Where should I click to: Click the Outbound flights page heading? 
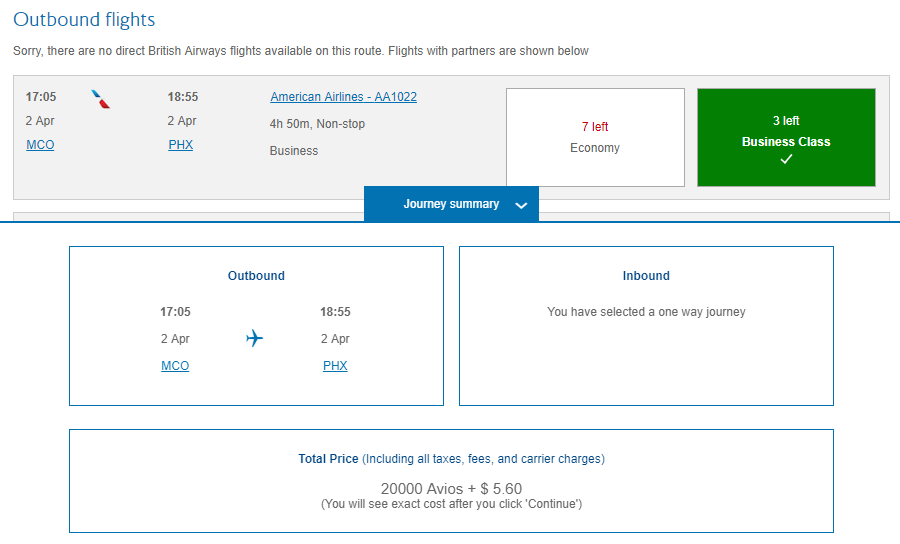pyautogui.click(x=84, y=20)
